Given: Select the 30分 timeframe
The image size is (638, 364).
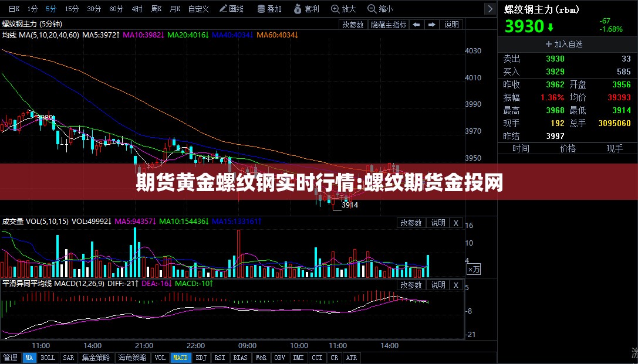Looking at the screenshot, I should [x=94, y=9].
